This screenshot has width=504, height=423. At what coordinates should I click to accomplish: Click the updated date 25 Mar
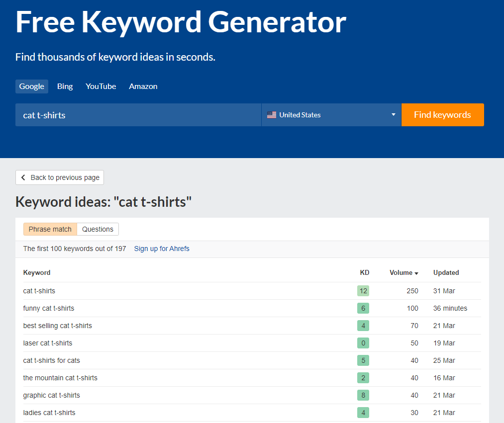pos(444,360)
